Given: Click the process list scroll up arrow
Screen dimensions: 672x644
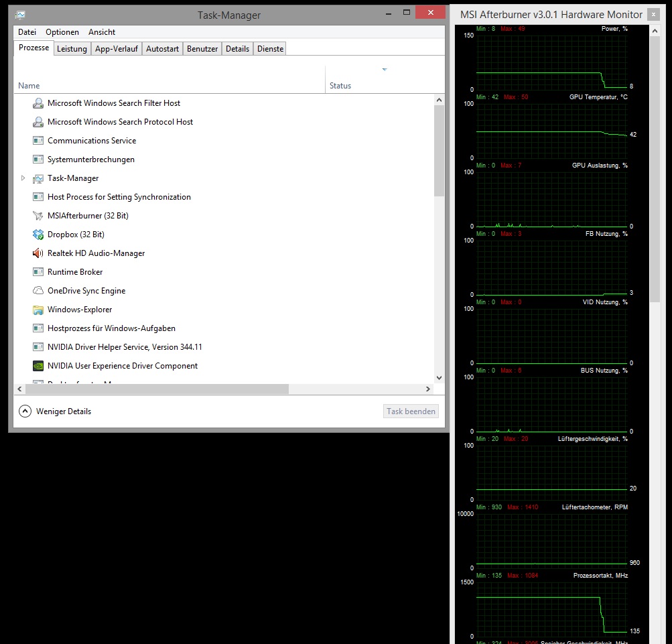Looking at the screenshot, I should point(439,100).
